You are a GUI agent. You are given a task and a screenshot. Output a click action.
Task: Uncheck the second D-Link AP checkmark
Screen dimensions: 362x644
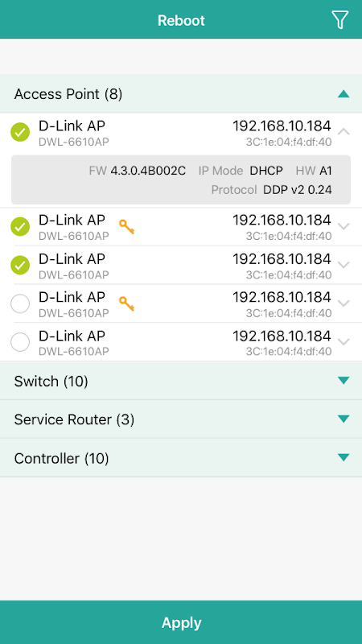pos(20,227)
